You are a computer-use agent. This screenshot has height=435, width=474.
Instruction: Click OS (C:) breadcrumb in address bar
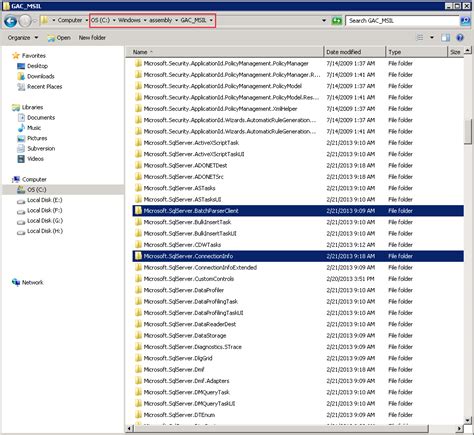point(101,20)
